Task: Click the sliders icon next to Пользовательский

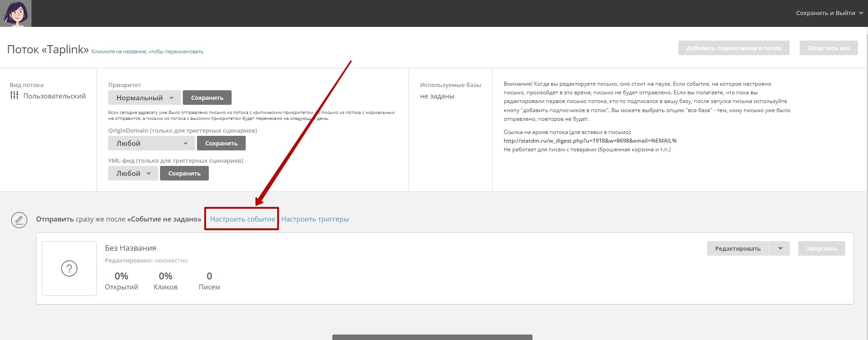Action: point(14,96)
